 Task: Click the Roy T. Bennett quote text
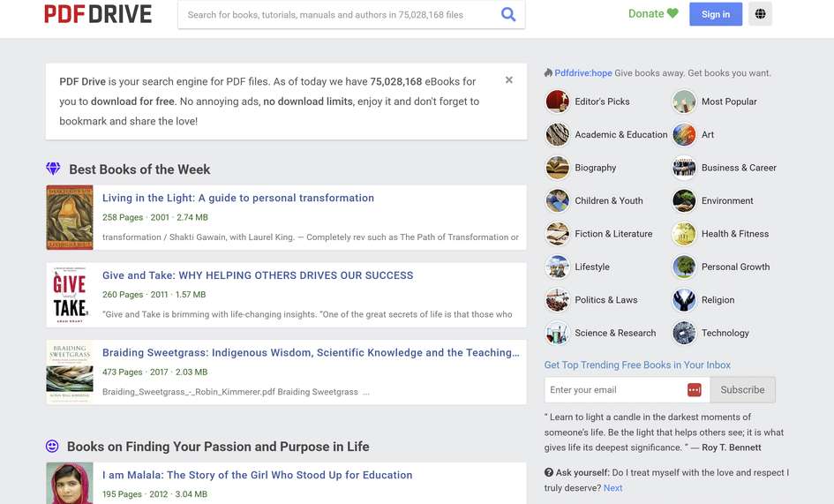(664, 433)
